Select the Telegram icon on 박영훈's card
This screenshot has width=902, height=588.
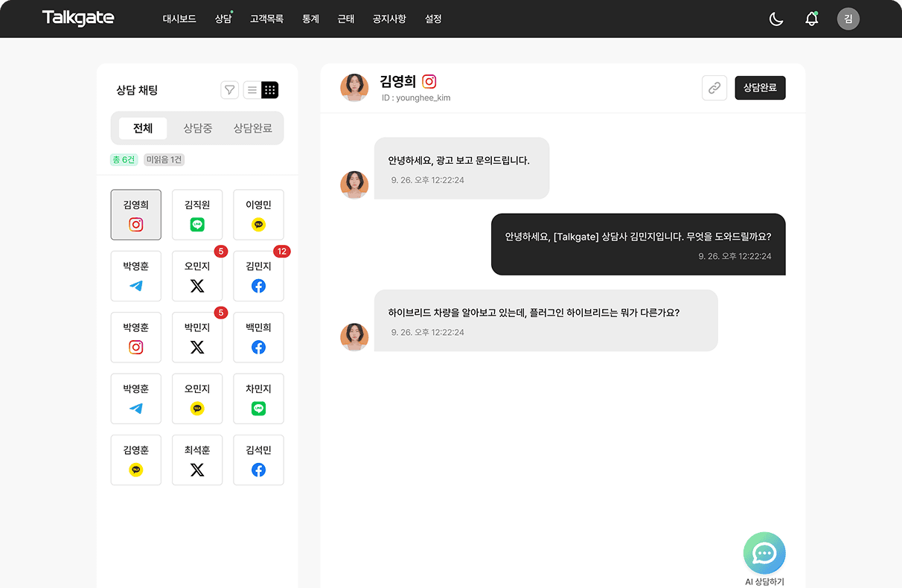[x=135, y=286]
